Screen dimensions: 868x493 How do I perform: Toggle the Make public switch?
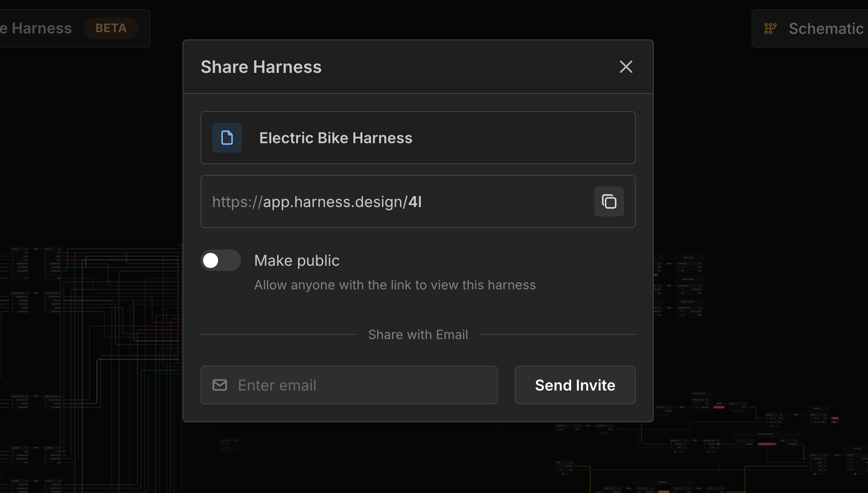pyautogui.click(x=221, y=261)
